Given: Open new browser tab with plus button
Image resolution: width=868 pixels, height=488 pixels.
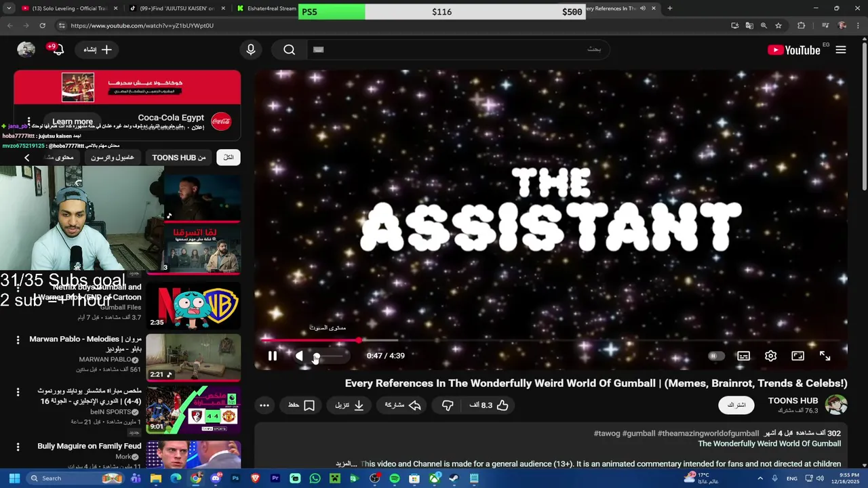Looking at the screenshot, I should point(670,8).
